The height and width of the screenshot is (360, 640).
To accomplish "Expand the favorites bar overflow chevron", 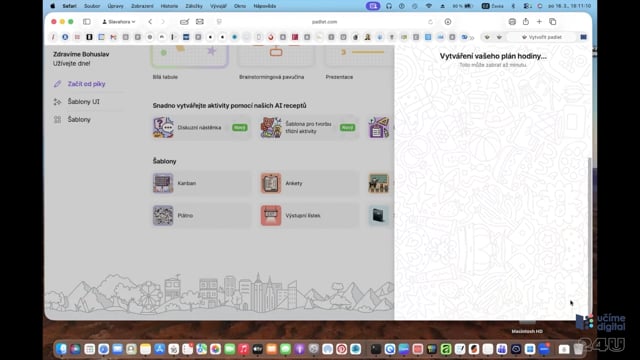I will (x=472, y=37).
